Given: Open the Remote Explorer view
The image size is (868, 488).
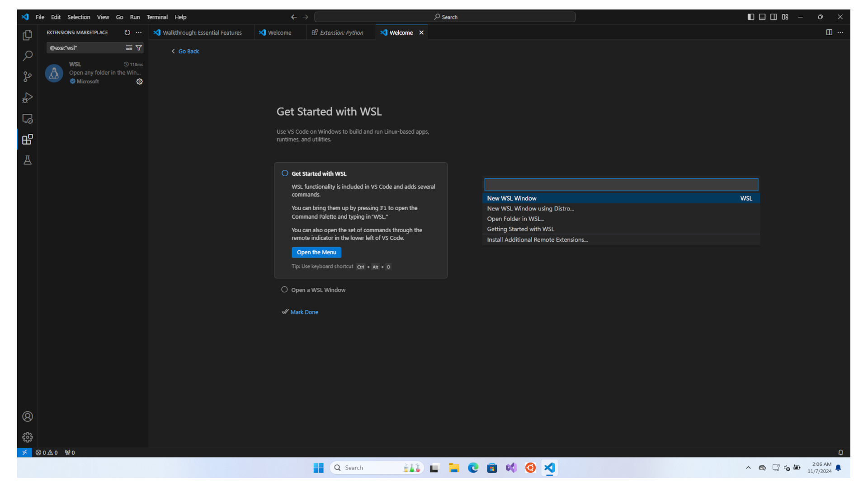Looking at the screenshot, I should [x=28, y=118].
